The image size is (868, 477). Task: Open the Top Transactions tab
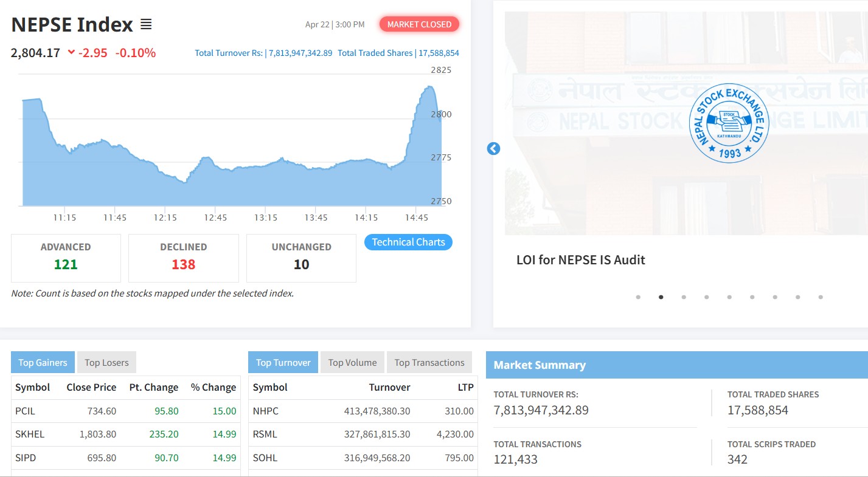[x=429, y=363]
